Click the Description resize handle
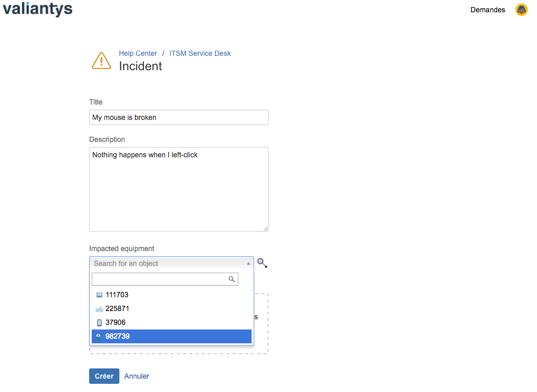 [x=266, y=229]
